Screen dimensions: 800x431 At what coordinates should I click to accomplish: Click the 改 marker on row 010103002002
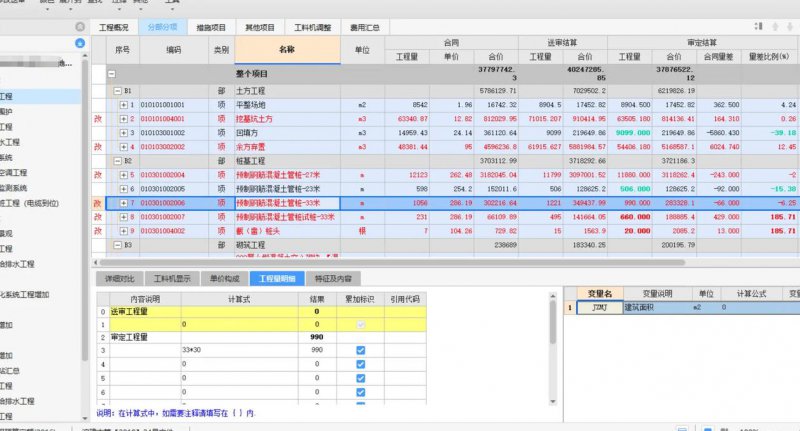pyautogui.click(x=98, y=147)
